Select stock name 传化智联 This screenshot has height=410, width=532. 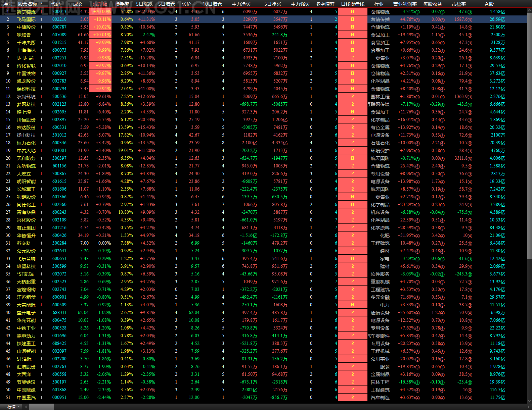point(26,66)
